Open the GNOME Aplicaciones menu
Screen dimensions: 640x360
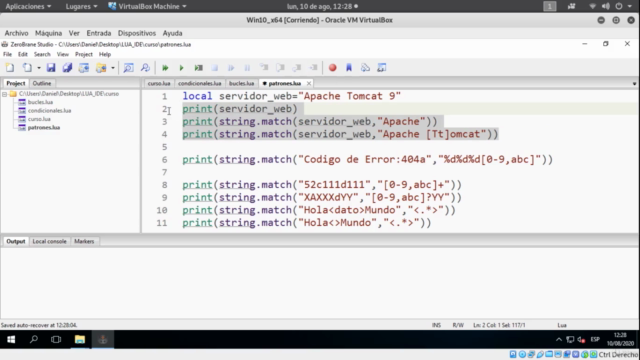coord(28,6)
